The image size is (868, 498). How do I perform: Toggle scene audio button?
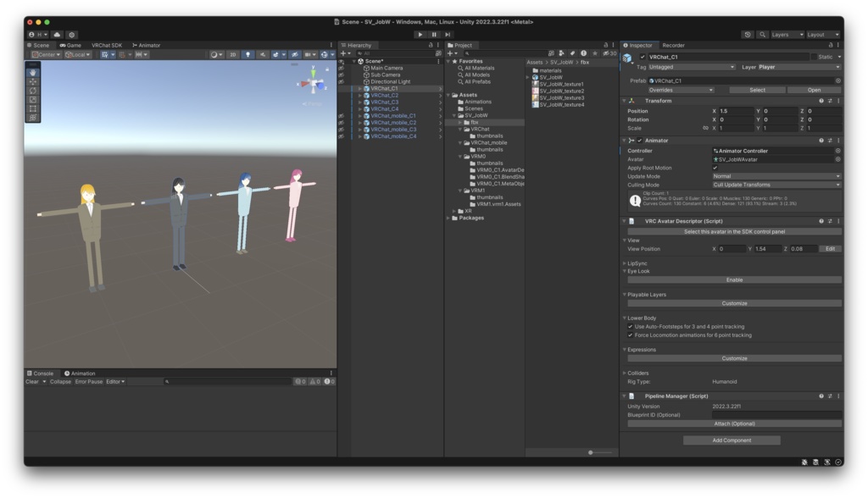[263, 54]
